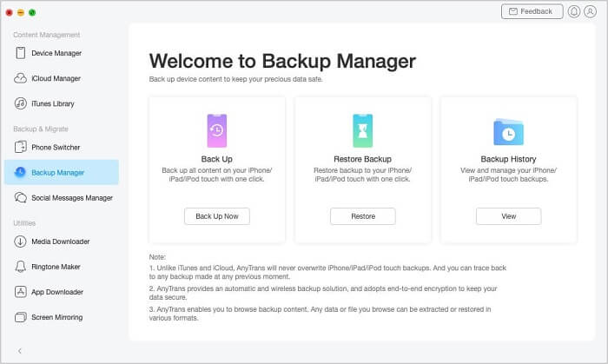
Task: Click the "Welcome to Backup Manager" heading
Action: point(282,61)
